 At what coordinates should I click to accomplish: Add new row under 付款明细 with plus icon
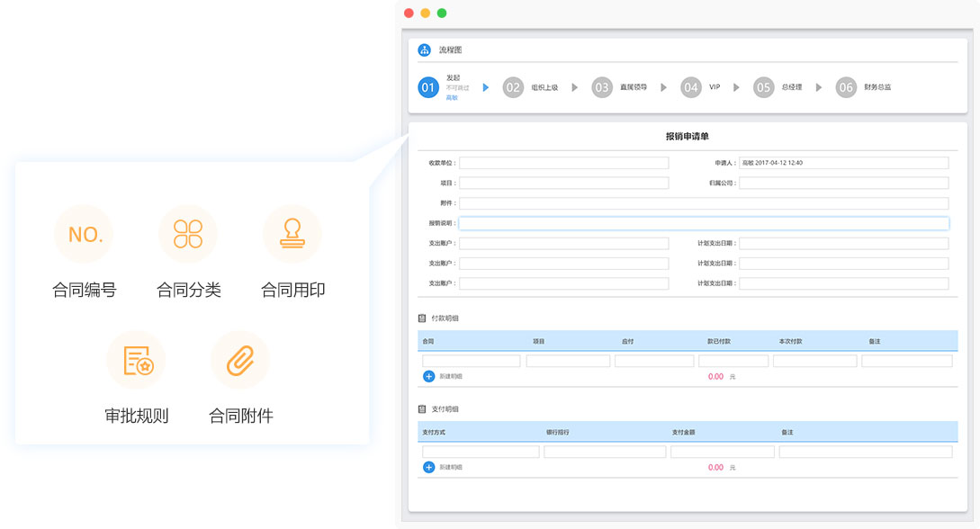[428, 376]
